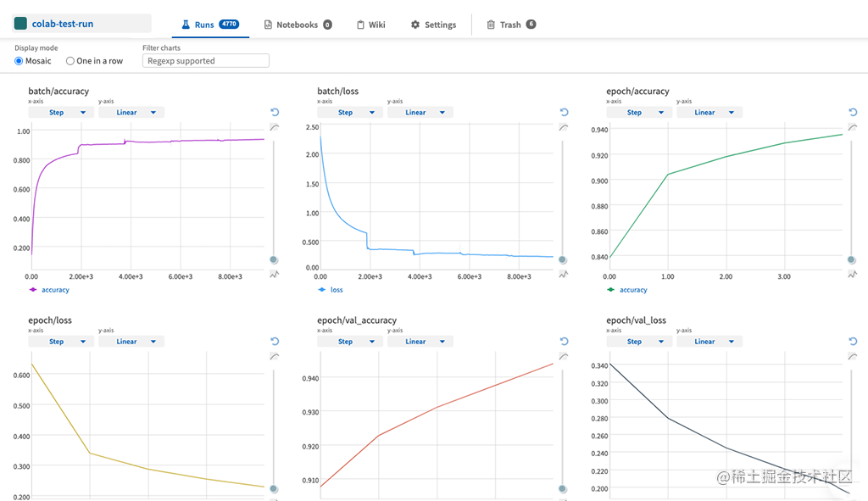868x501 pixels.
Task: Click the Settings gear icon
Action: tap(415, 25)
